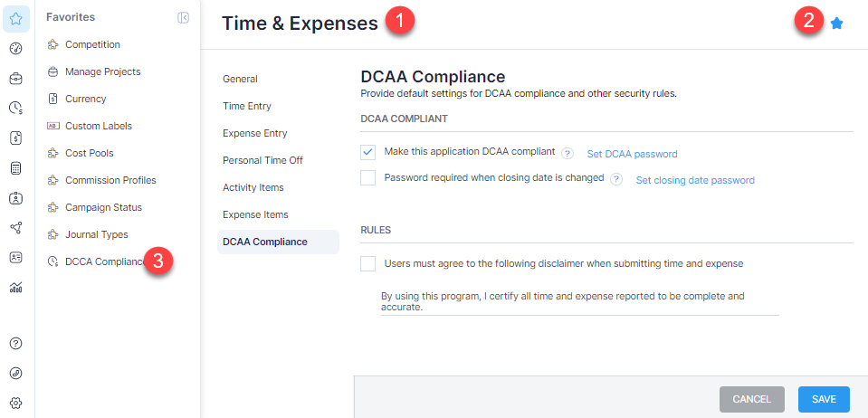Screen dimensions: 868x418
Task: Check Users must agree to disclaimer
Action: point(367,263)
